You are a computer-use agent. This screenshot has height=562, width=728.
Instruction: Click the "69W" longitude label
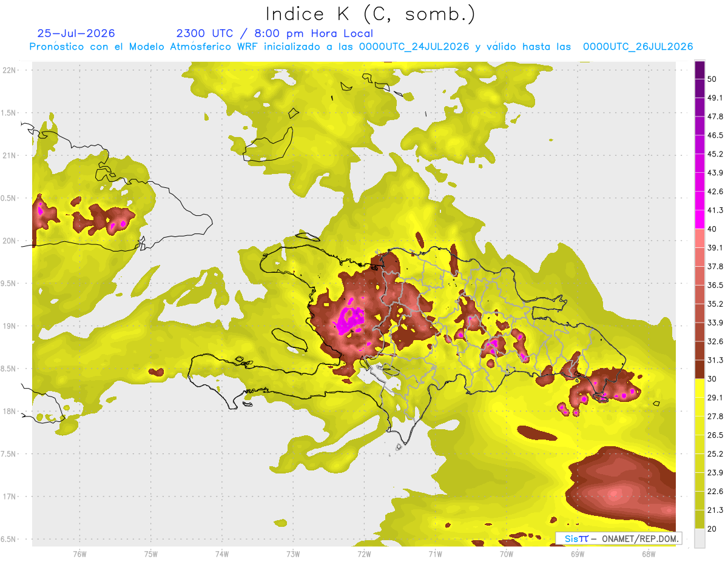click(x=578, y=554)
